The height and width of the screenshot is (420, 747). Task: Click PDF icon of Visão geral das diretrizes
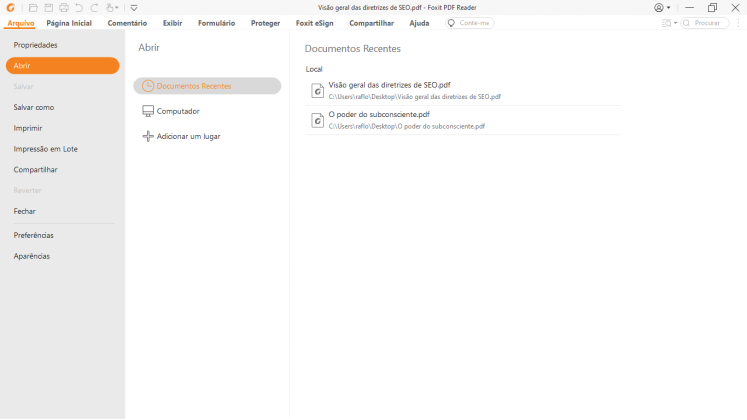(x=318, y=90)
